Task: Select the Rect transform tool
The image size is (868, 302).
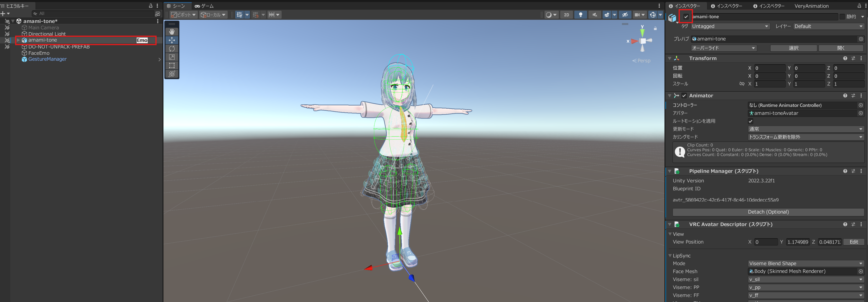Action: click(x=172, y=65)
